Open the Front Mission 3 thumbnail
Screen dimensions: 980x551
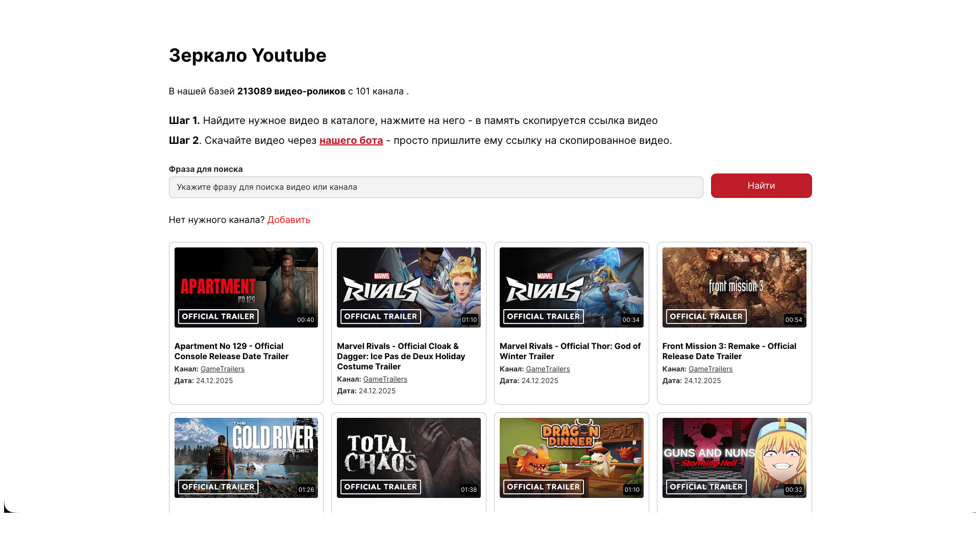pyautogui.click(x=734, y=287)
